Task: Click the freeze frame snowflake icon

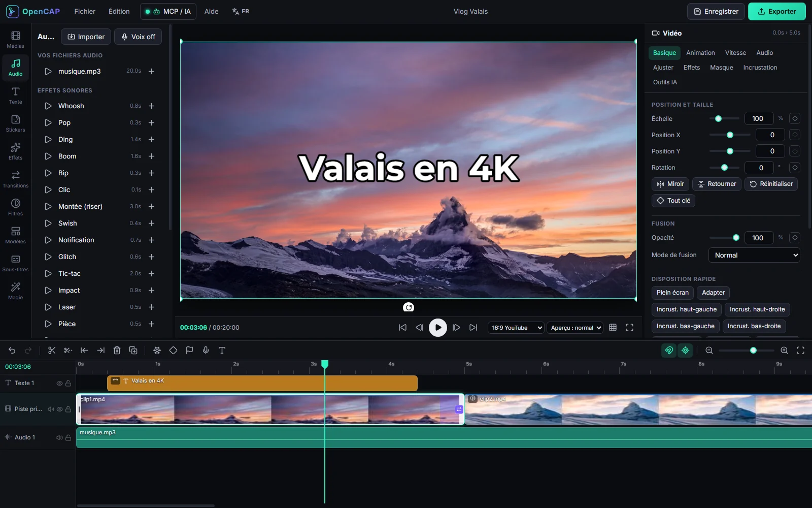Action: pyautogui.click(x=157, y=350)
